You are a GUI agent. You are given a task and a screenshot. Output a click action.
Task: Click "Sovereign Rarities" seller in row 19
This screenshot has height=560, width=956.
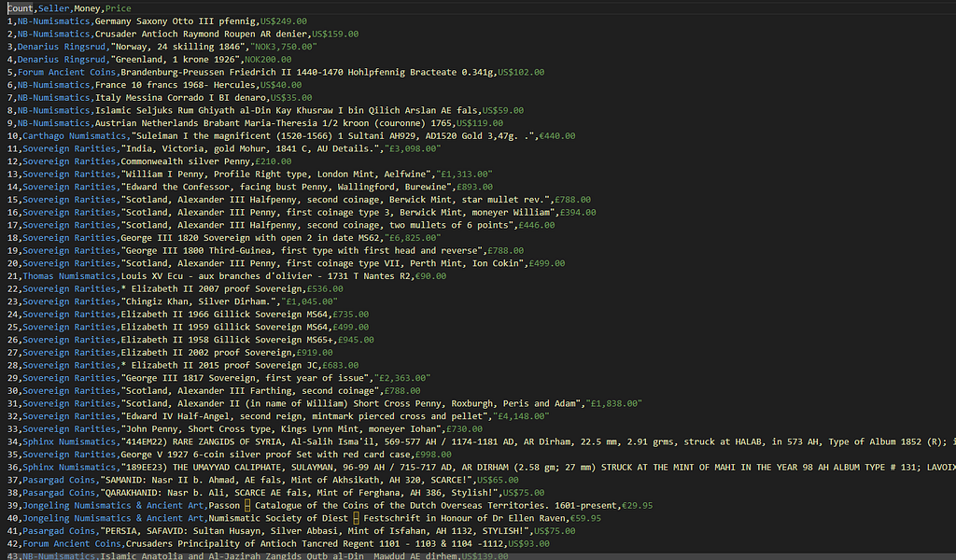(x=69, y=252)
